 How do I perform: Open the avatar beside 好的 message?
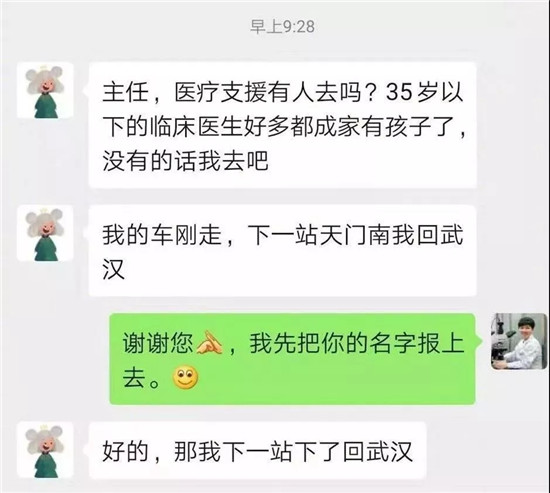45,450
